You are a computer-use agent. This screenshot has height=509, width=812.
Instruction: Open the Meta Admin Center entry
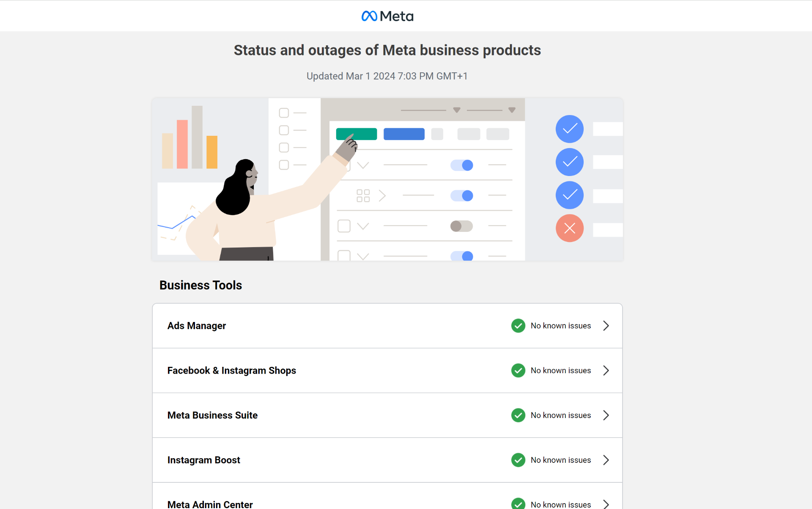[x=387, y=496]
